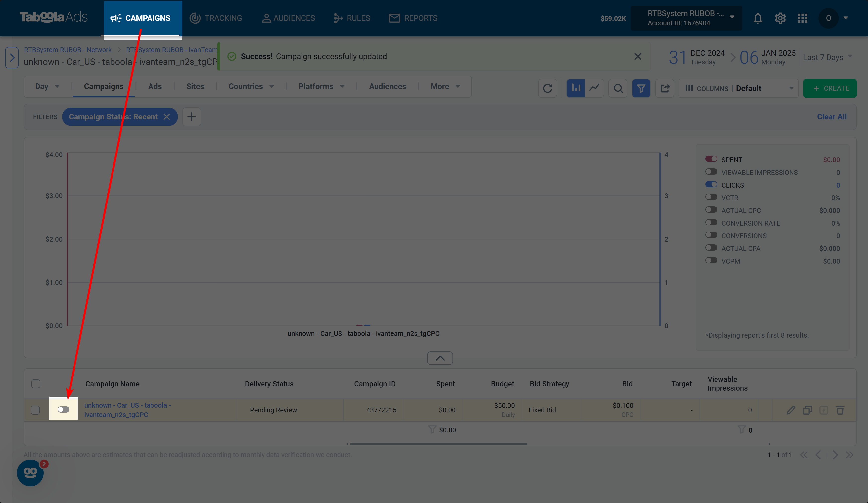This screenshot has height=503, width=868.
Task: Click the refresh report icon
Action: coord(547,88)
